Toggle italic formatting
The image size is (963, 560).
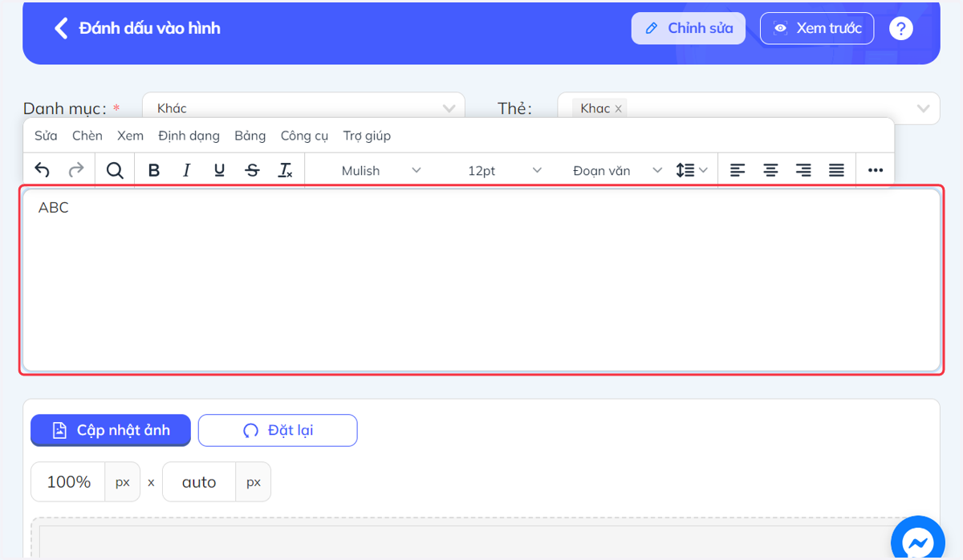pos(187,170)
